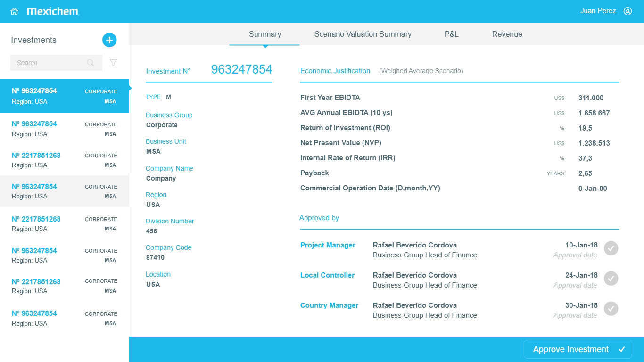Click the Company Code value 87410
Viewport: 644px width, 362px height.
tap(156, 258)
